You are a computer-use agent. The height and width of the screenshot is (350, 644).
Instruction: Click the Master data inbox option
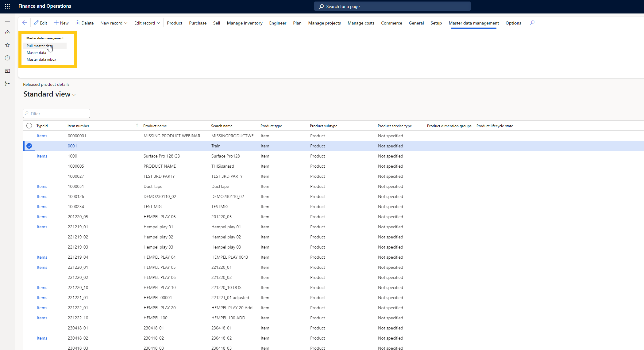click(41, 59)
